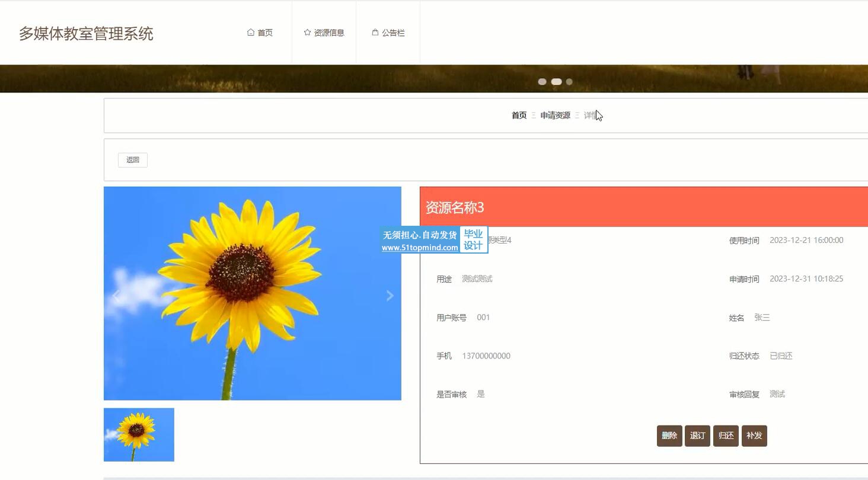Go to 申请资源 in the breadcrumb

tap(555, 116)
